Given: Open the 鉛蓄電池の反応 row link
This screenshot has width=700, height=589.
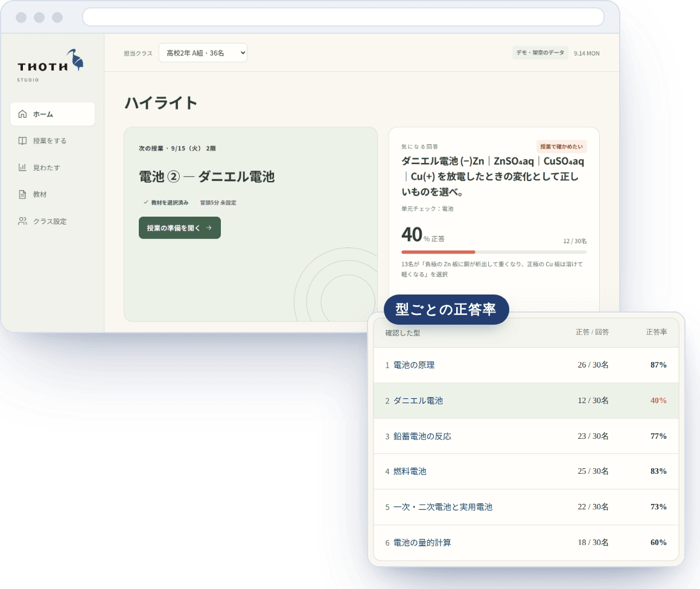Looking at the screenshot, I should pos(422,436).
